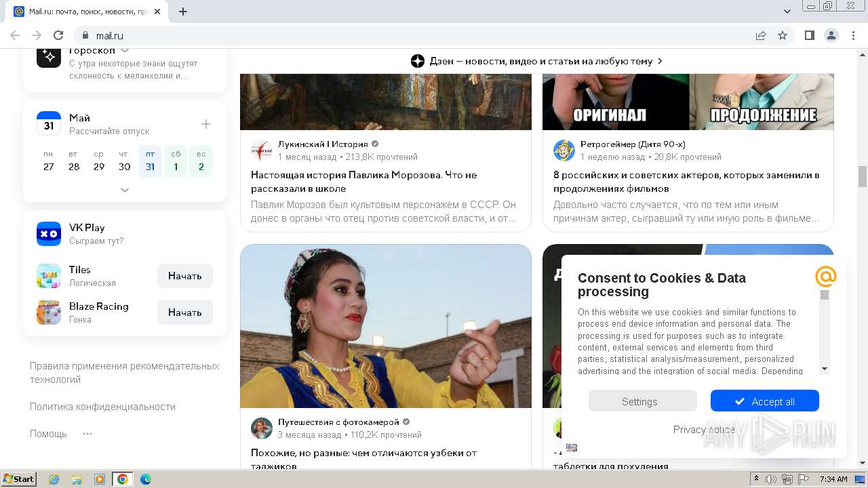Open a new browser tab
Image resolution: width=868 pixels, height=488 pixels.
click(183, 12)
